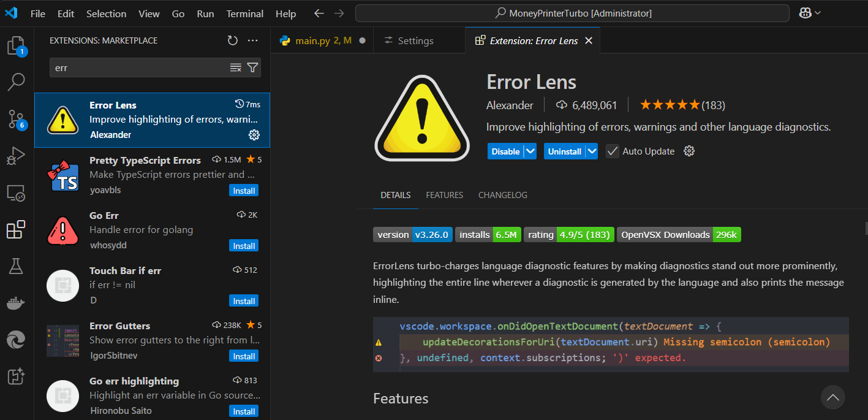The width and height of the screenshot is (868, 420).
Task: Select the Error Gutters extension icon
Action: (x=63, y=341)
